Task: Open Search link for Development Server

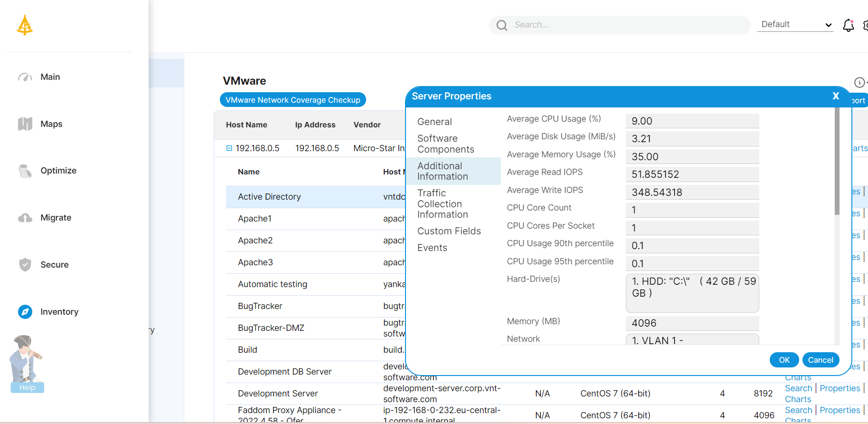Action: click(x=798, y=388)
